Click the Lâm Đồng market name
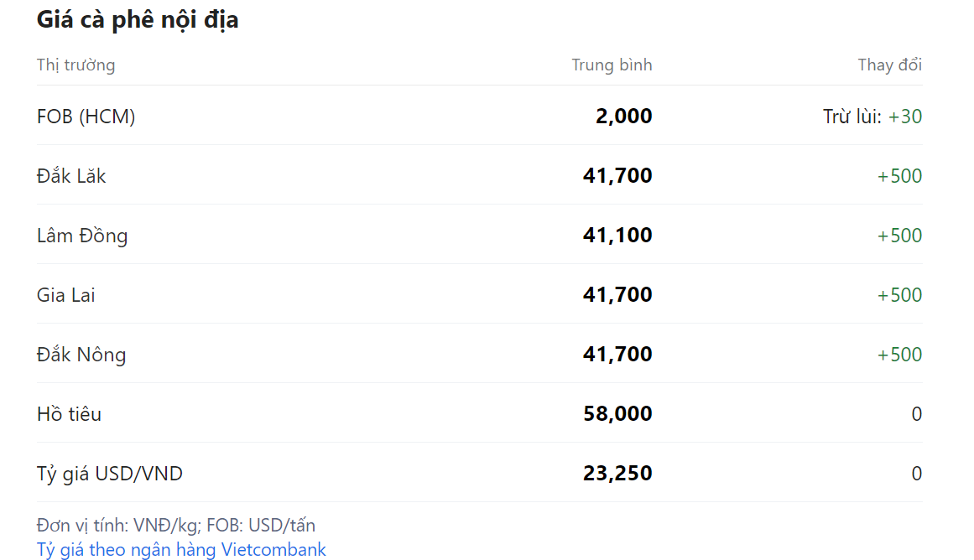Image resolution: width=974 pixels, height=560 pixels. [x=82, y=236]
